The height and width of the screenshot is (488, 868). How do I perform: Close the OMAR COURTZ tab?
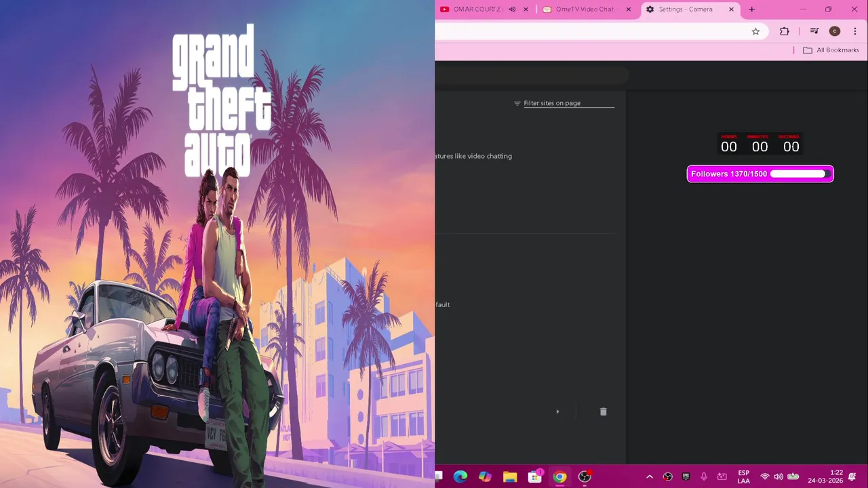click(526, 9)
